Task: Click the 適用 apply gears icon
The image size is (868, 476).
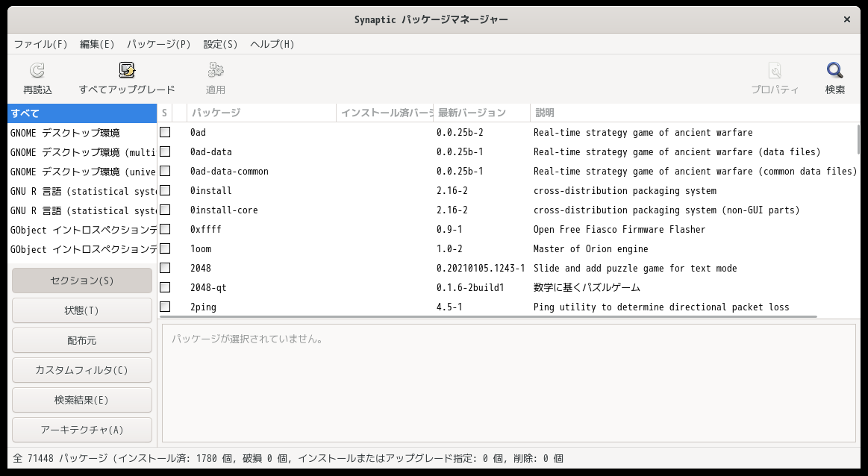Action: pos(216,70)
